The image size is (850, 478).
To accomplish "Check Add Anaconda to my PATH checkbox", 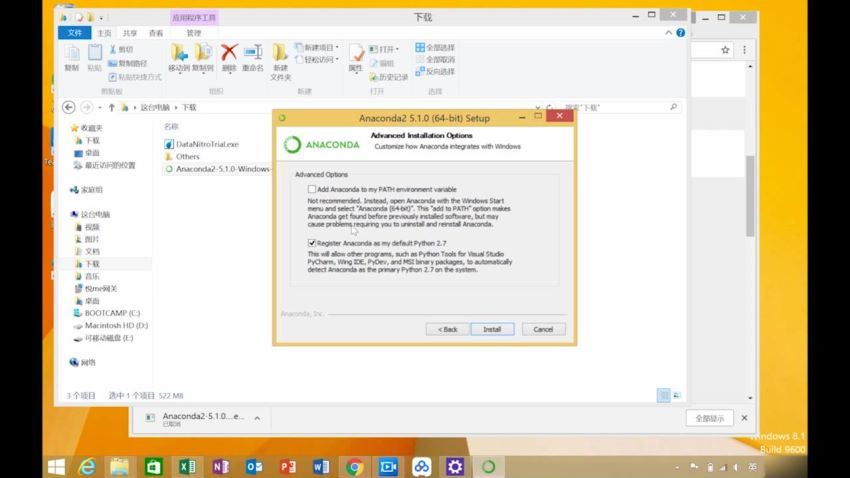I will pyautogui.click(x=312, y=189).
